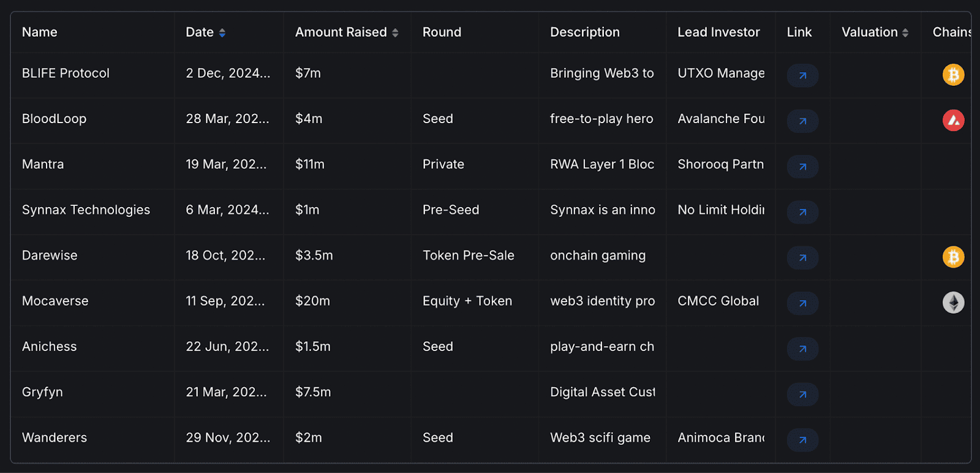
Task: Click the Ethereum chain icon for Mocaverse
Action: click(953, 303)
